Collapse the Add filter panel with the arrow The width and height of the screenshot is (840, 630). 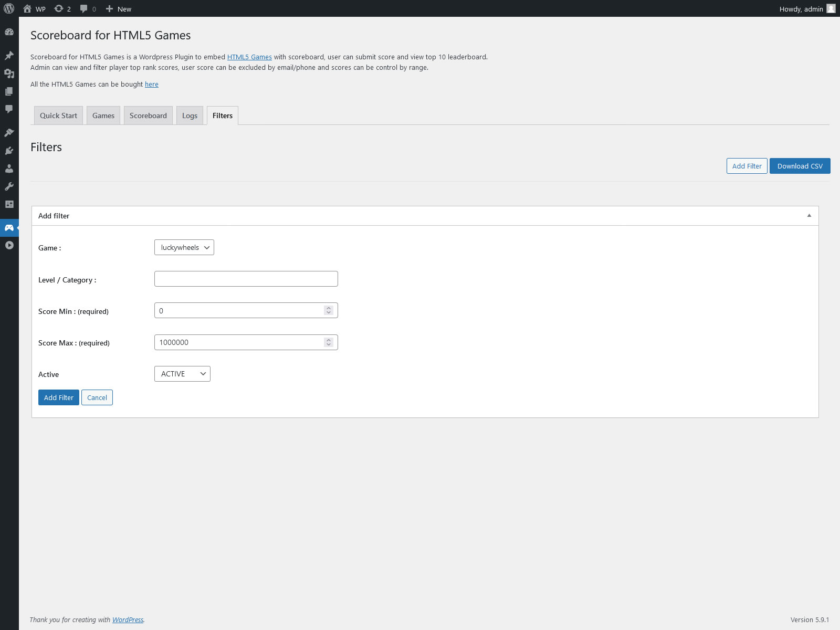pos(809,216)
